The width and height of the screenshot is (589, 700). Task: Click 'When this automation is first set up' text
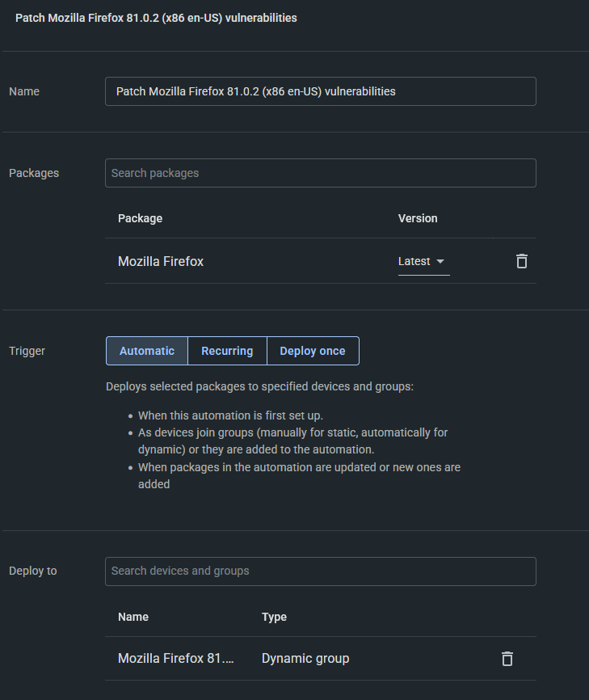230,415
